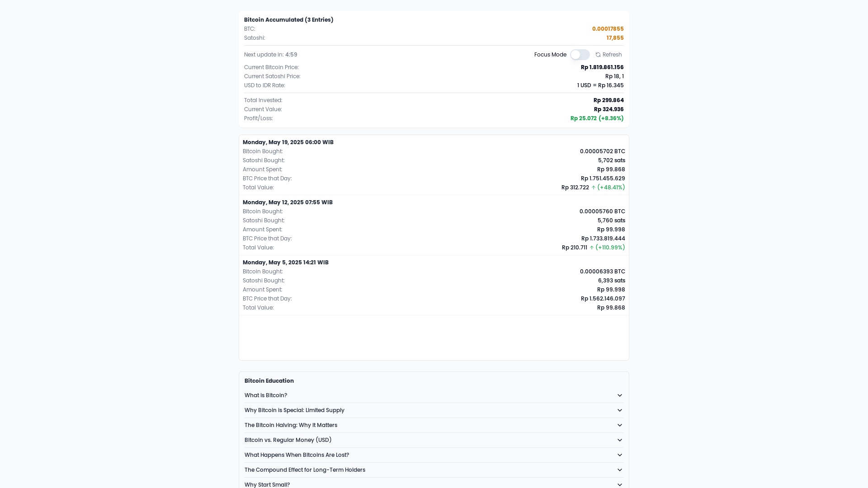Expand 'The Bitcoin Halving: Why It Matters'
The image size is (868, 488).
point(434,425)
